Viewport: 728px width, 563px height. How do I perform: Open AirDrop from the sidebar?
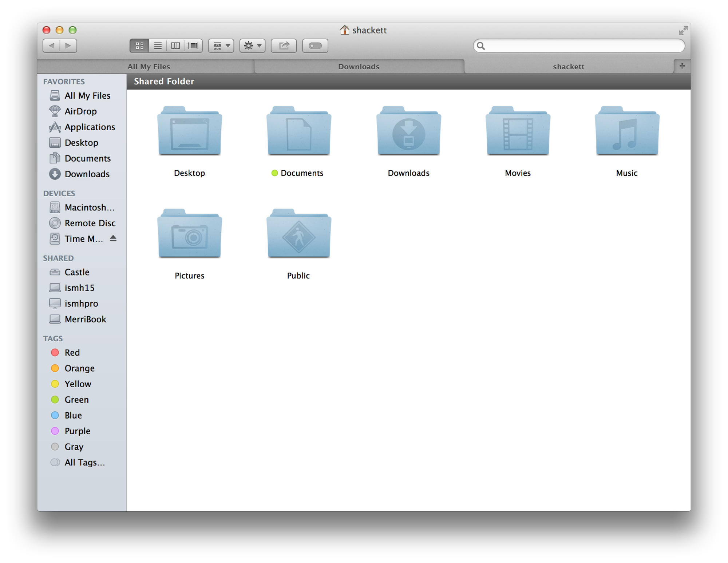(x=81, y=111)
